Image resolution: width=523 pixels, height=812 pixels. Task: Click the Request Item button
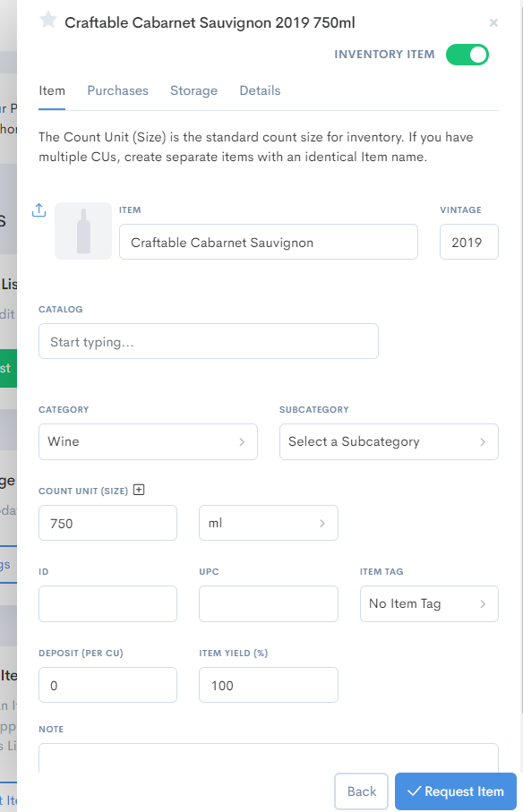pos(455,791)
